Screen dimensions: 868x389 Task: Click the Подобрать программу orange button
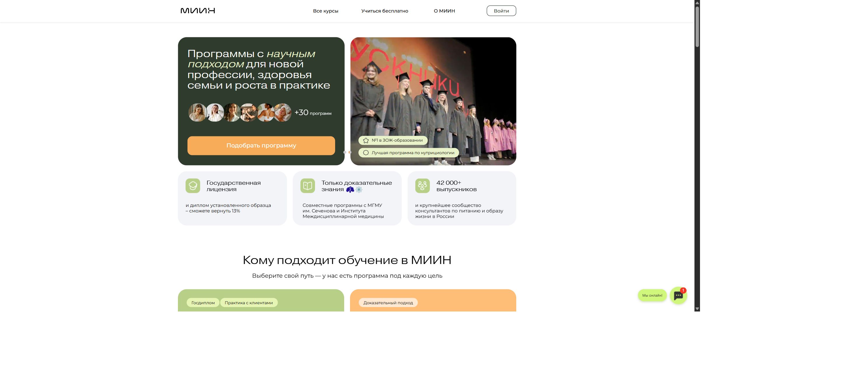point(261,145)
